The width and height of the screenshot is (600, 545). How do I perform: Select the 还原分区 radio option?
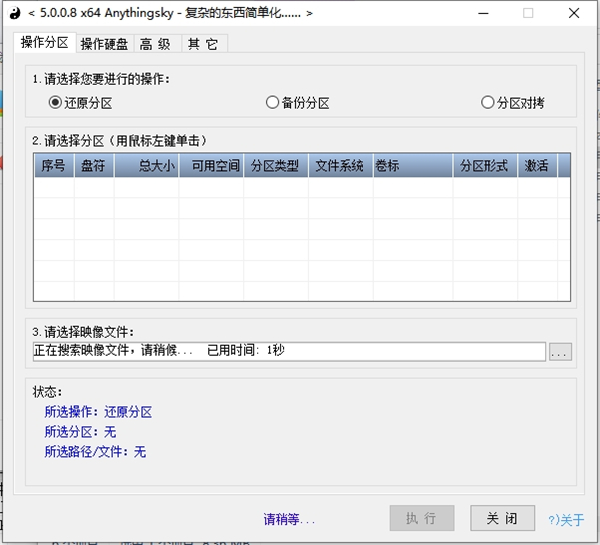[80, 103]
